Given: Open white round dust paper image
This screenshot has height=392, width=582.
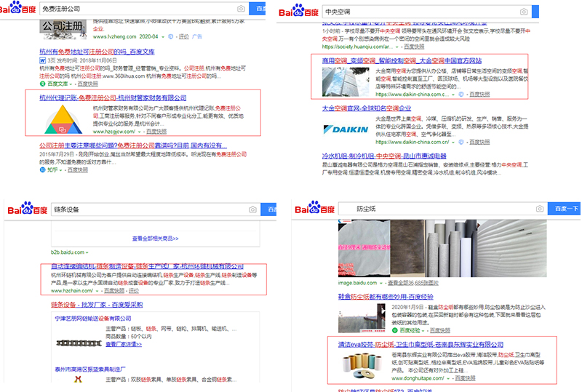Looking at the screenshot, I should click(x=364, y=248).
